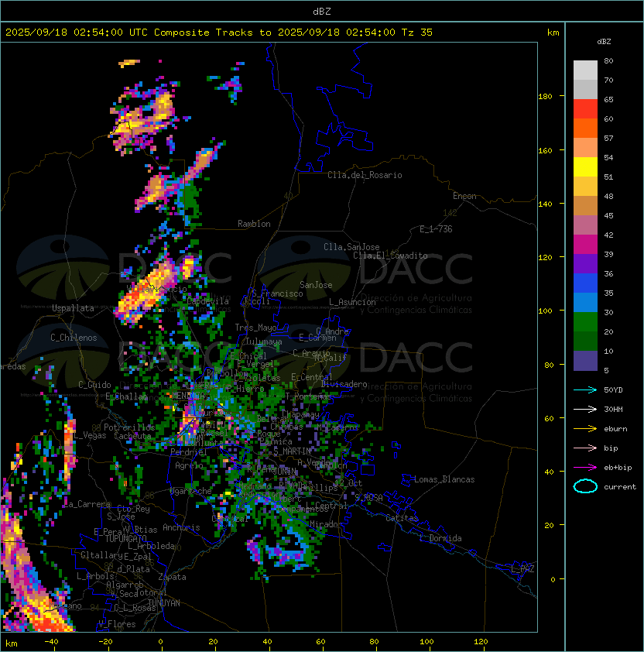Click the 'Divisadero' map label

[x=344, y=384]
